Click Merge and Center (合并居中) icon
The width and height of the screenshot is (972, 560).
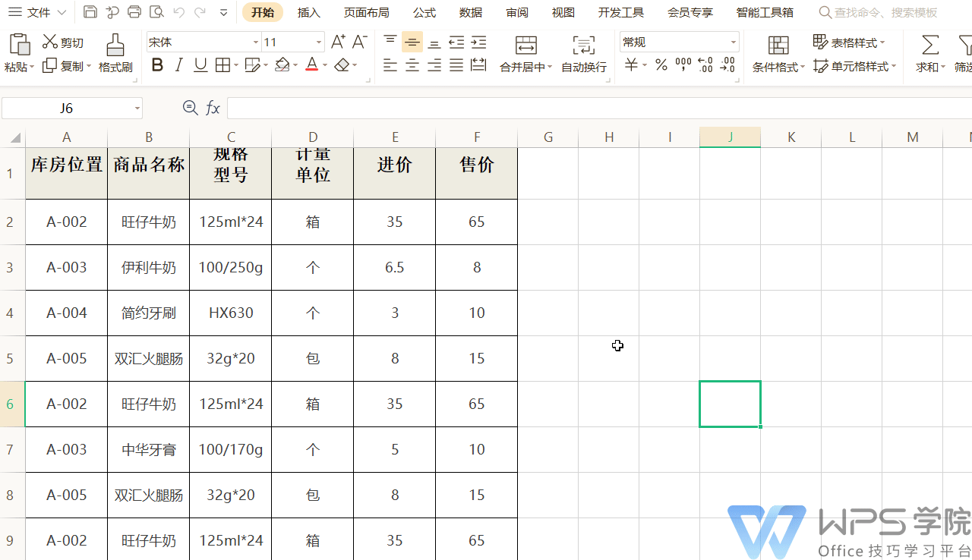(525, 45)
